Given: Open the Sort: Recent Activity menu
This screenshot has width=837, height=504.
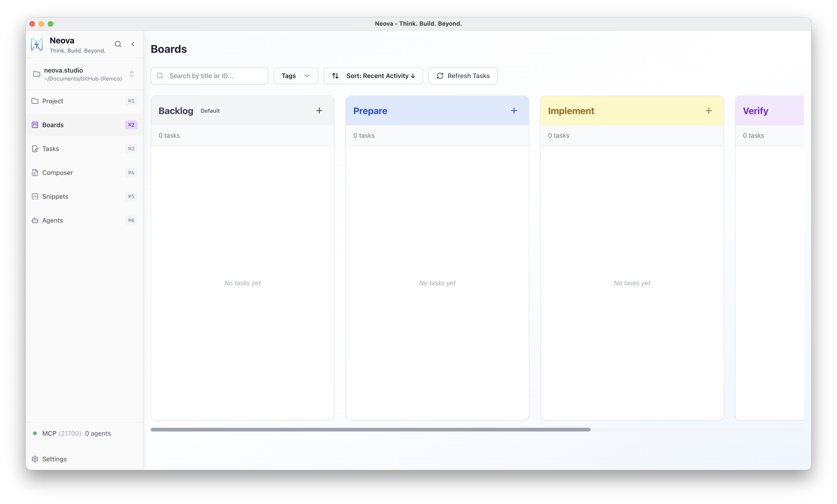Looking at the screenshot, I should [380, 76].
